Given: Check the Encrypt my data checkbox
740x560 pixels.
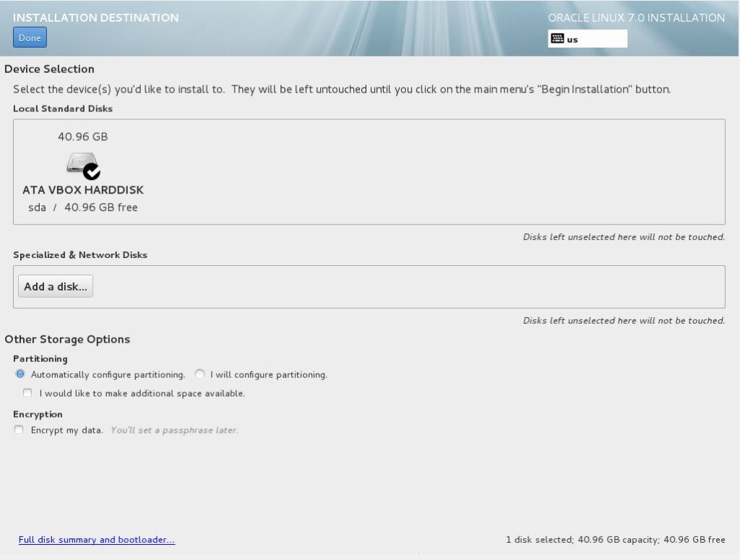Looking at the screenshot, I should point(19,429).
